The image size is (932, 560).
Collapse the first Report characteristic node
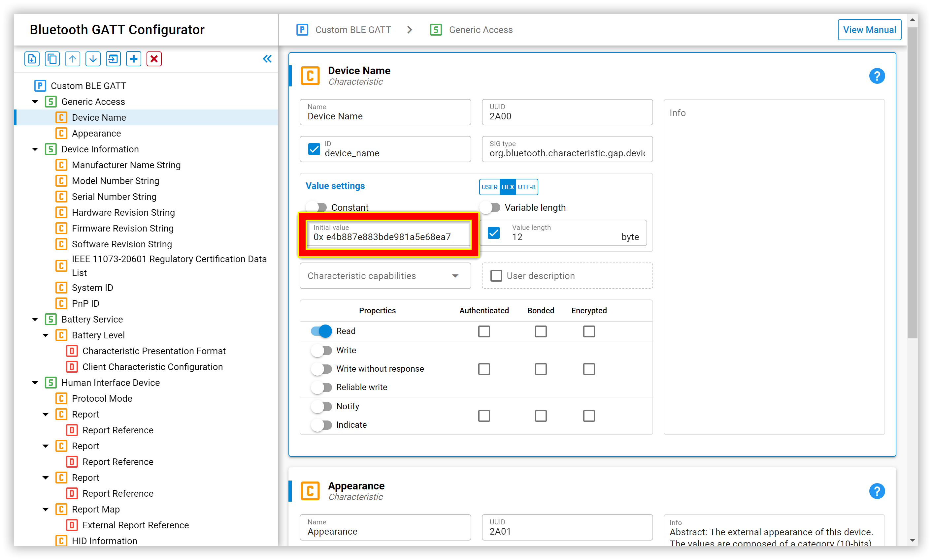tap(46, 414)
